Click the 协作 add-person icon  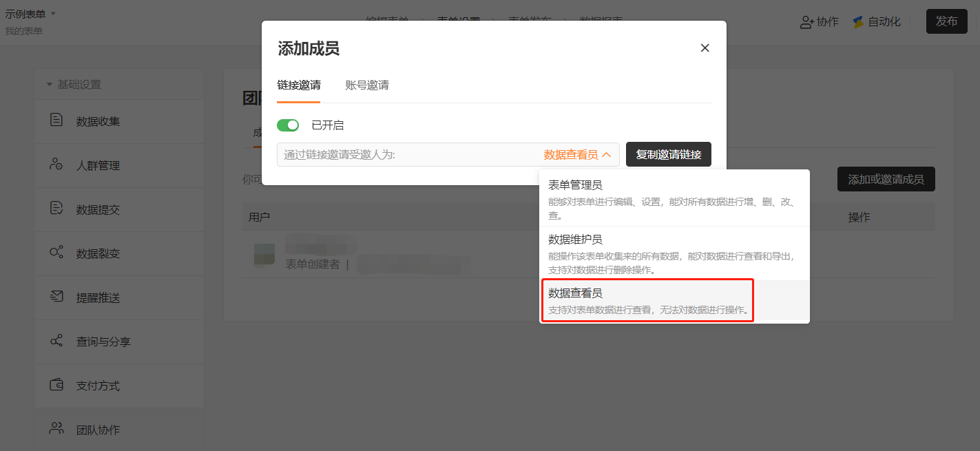coord(806,22)
